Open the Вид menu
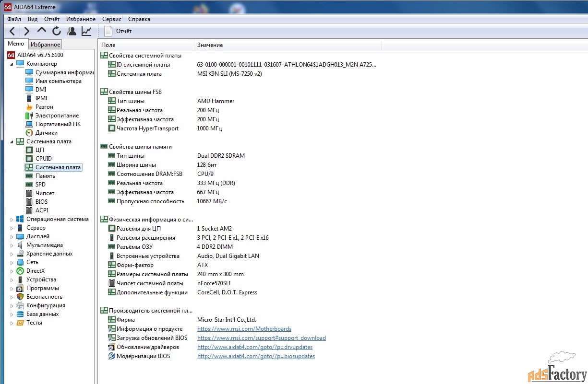The width and height of the screenshot is (588, 384). 33,19
